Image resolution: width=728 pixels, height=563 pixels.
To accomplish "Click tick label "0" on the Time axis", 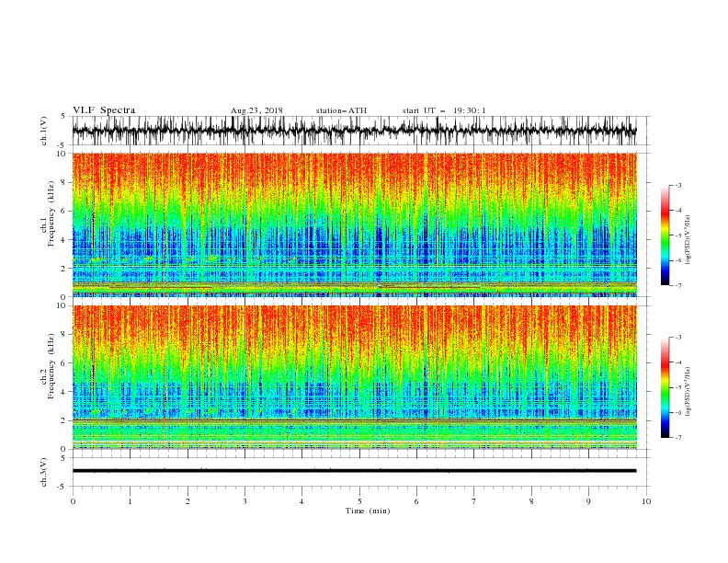I will point(73,501).
